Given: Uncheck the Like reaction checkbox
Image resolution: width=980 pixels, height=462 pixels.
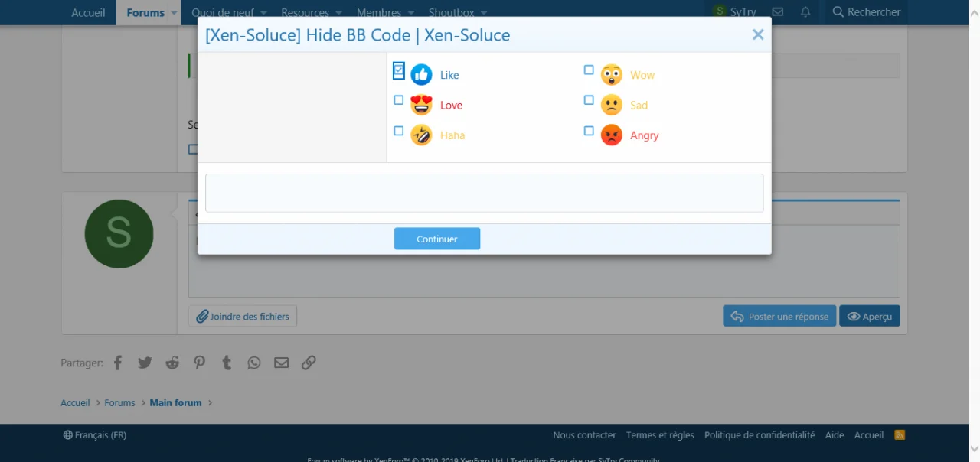Looking at the screenshot, I should pos(399,70).
